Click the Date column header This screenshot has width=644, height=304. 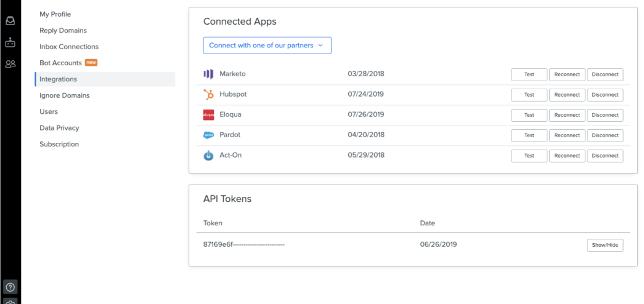pos(427,223)
